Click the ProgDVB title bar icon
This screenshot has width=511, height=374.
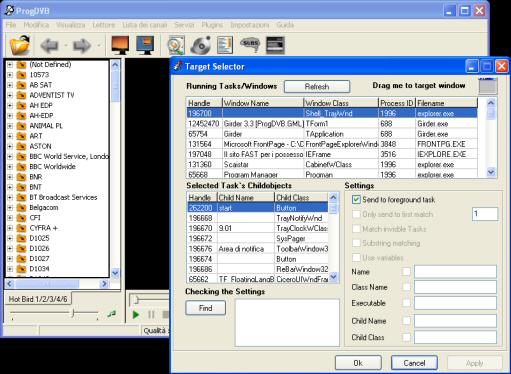tap(10, 10)
